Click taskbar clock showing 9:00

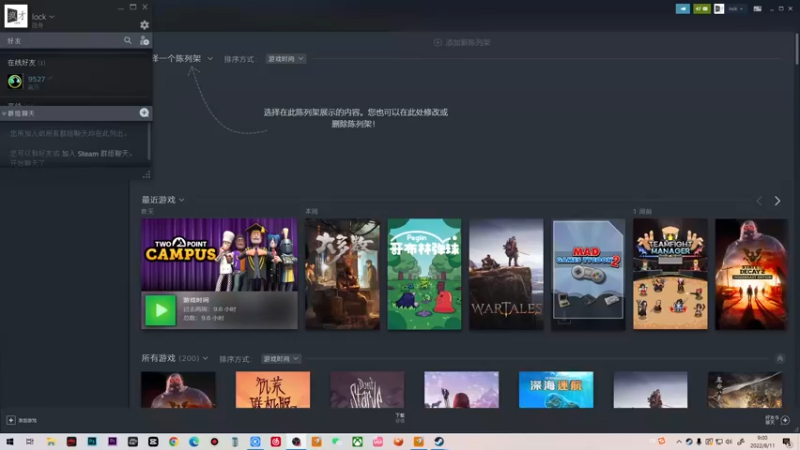tap(762, 442)
